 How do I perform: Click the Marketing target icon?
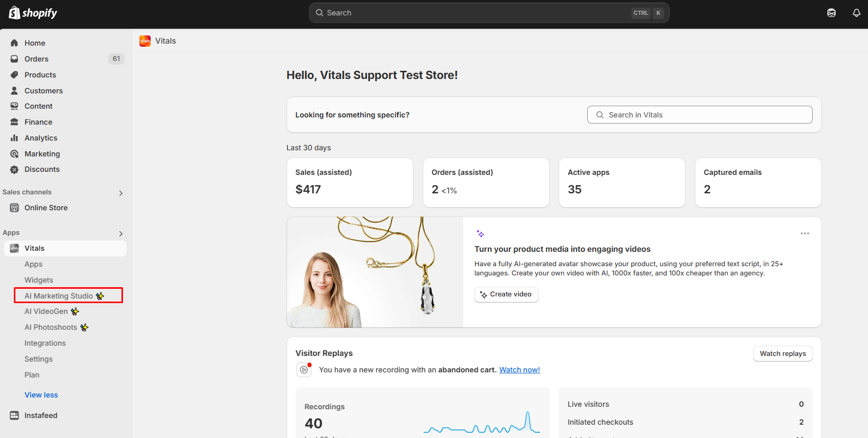pos(14,154)
